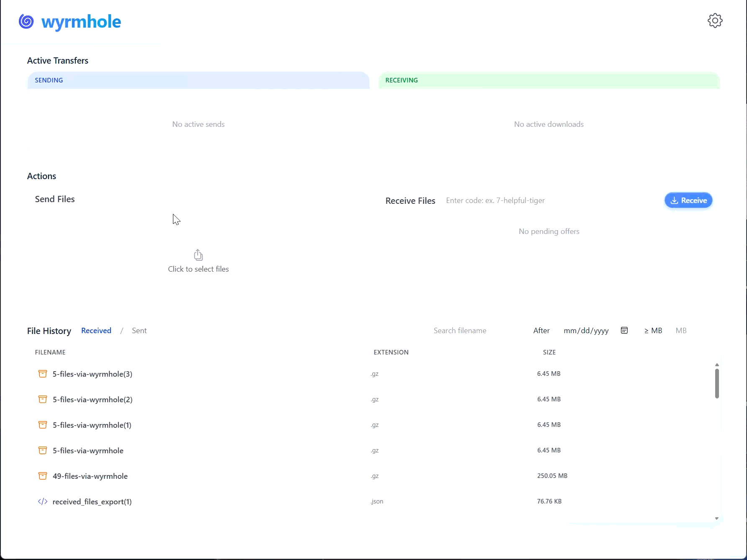Open the calendar date picker icon
The image size is (747, 560).
click(624, 331)
